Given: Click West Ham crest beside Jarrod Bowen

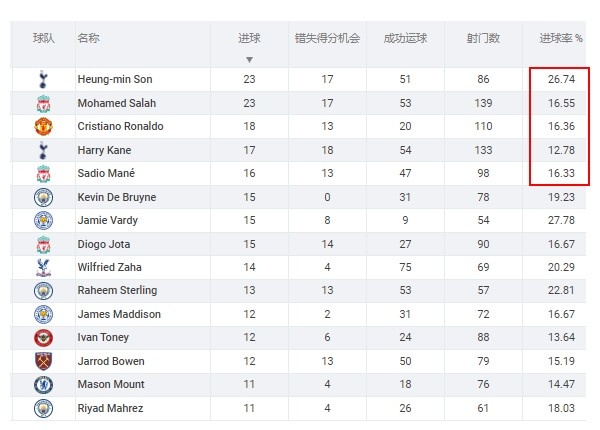Looking at the screenshot, I should pyautogui.click(x=43, y=361).
